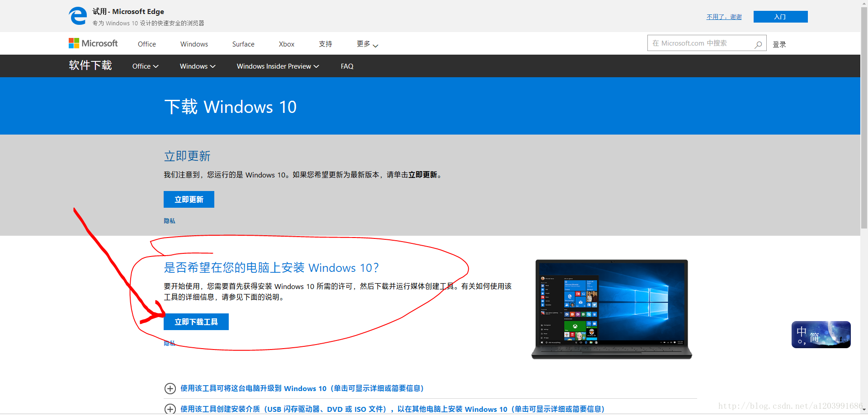
Task: Click the Microsoft four-color logo
Action: [74, 43]
